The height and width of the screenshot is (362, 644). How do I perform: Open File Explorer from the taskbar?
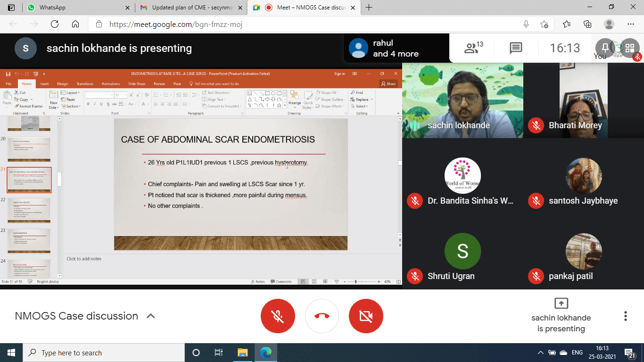242,353
